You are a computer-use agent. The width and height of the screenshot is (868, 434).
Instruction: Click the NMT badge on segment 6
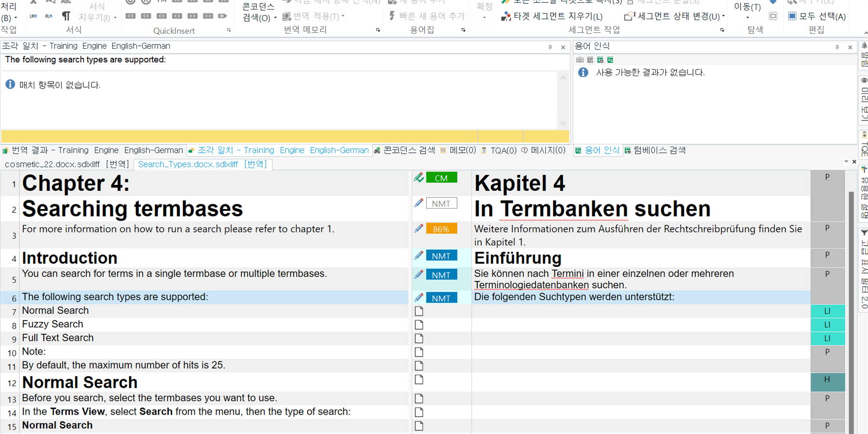tap(441, 298)
